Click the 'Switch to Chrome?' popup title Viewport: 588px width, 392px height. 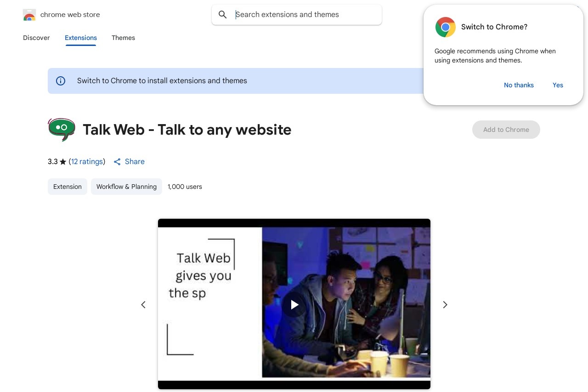click(494, 27)
